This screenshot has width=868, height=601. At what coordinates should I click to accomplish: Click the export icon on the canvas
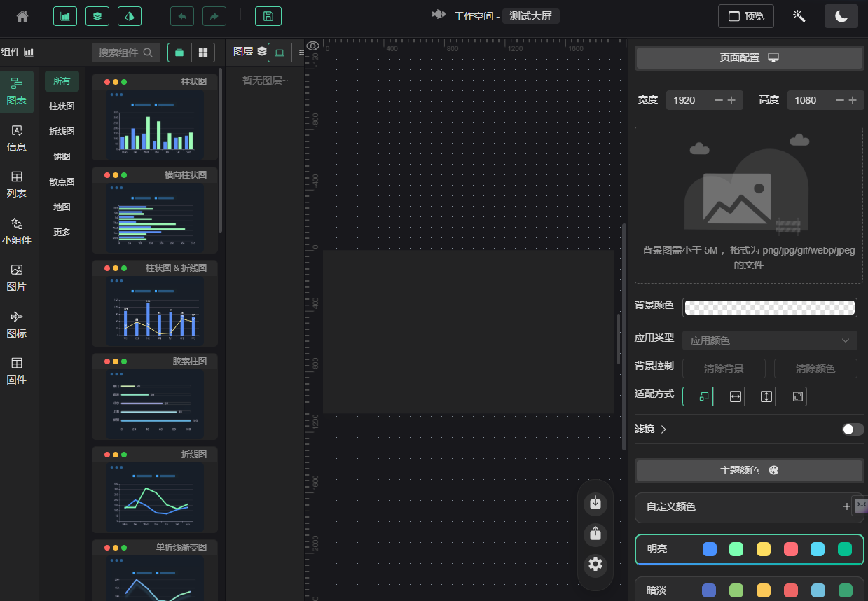pyautogui.click(x=595, y=534)
